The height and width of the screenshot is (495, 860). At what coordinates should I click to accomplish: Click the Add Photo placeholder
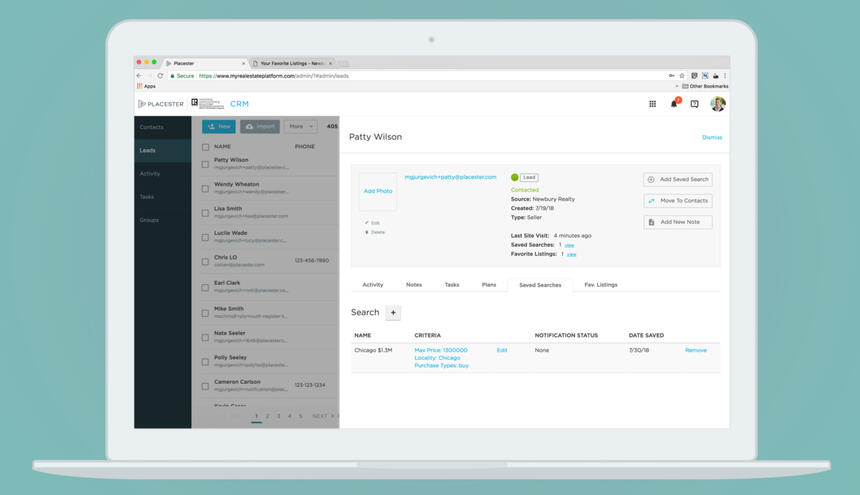[x=378, y=191]
